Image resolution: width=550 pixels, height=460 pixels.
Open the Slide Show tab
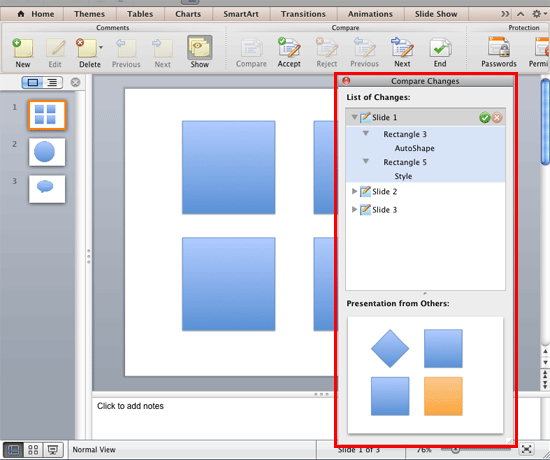pyautogui.click(x=436, y=14)
